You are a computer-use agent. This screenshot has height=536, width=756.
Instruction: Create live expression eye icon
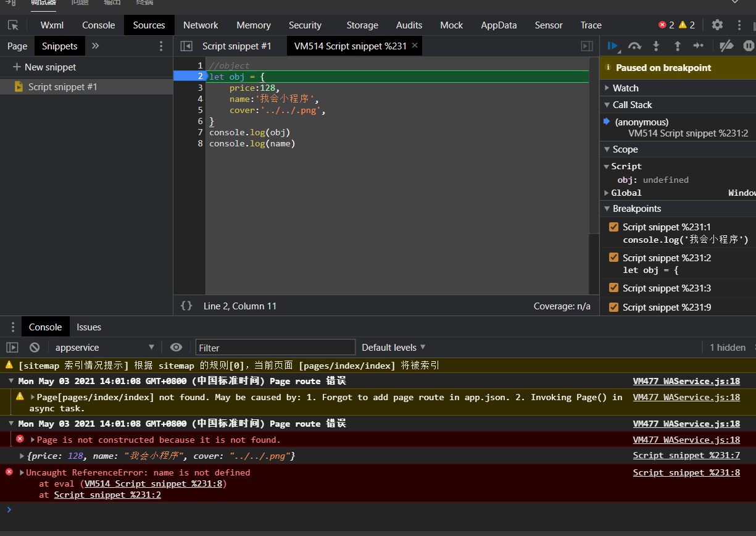pyautogui.click(x=176, y=348)
